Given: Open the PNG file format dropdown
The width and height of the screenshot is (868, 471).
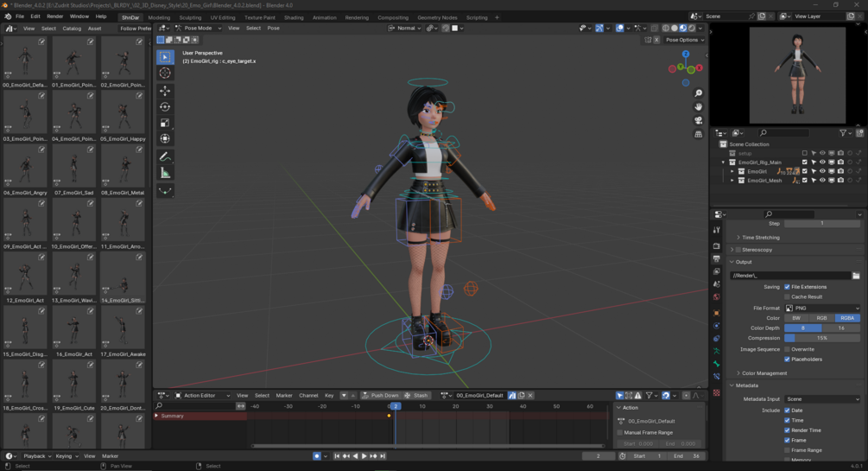Looking at the screenshot, I should click(x=822, y=308).
